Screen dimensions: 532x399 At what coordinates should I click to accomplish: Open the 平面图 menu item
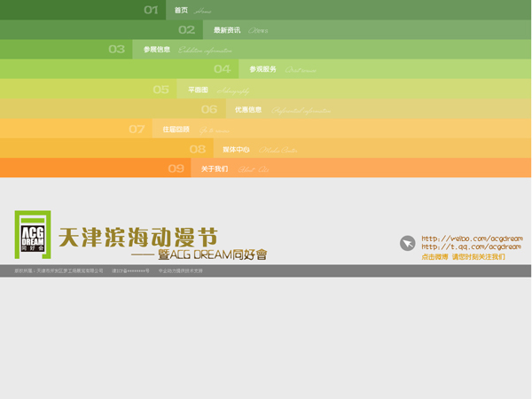pyautogui.click(x=218, y=90)
